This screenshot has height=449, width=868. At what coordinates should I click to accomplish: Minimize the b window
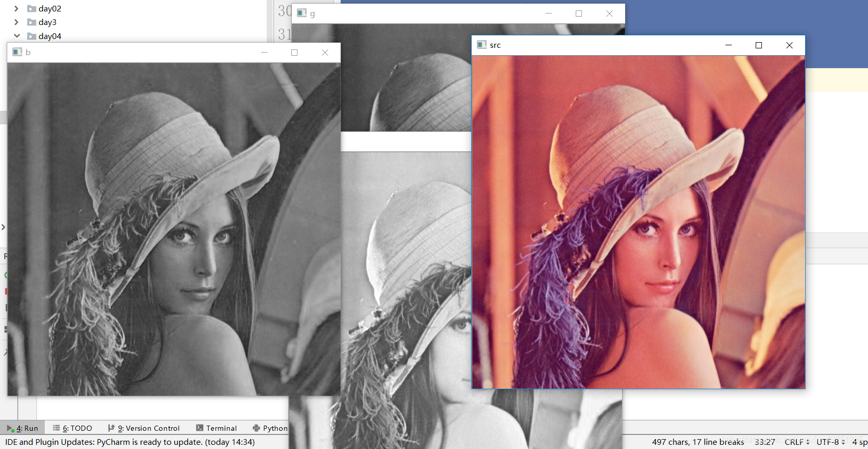(264, 53)
